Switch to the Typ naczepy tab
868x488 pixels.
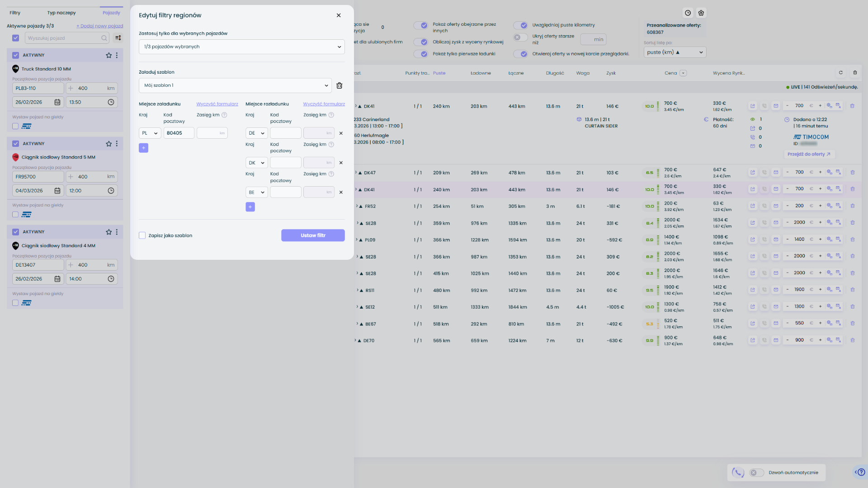point(61,13)
